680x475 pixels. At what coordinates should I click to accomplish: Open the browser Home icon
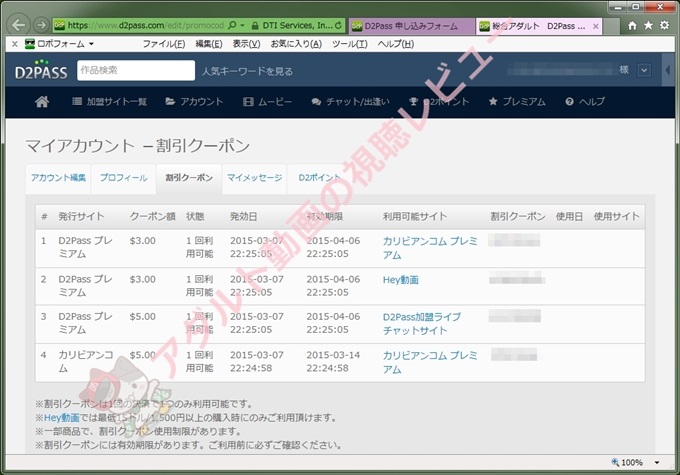click(x=632, y=26)
